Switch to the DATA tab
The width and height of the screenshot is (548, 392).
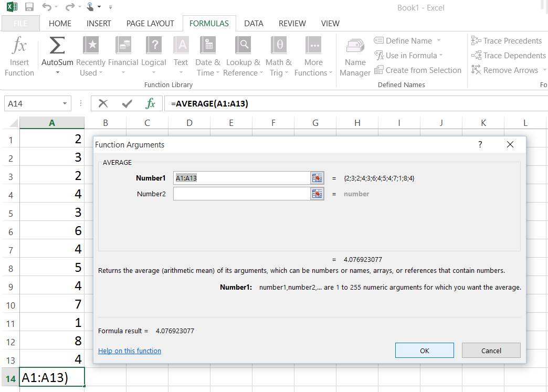click(x=254, y=24)
